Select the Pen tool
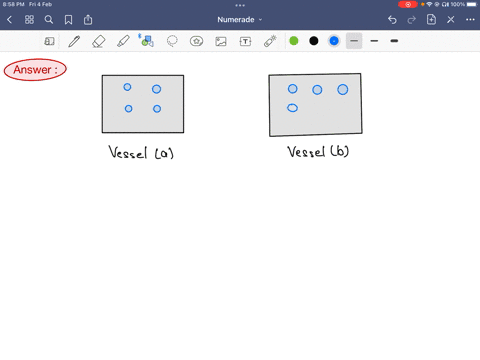 coord(74,41)
